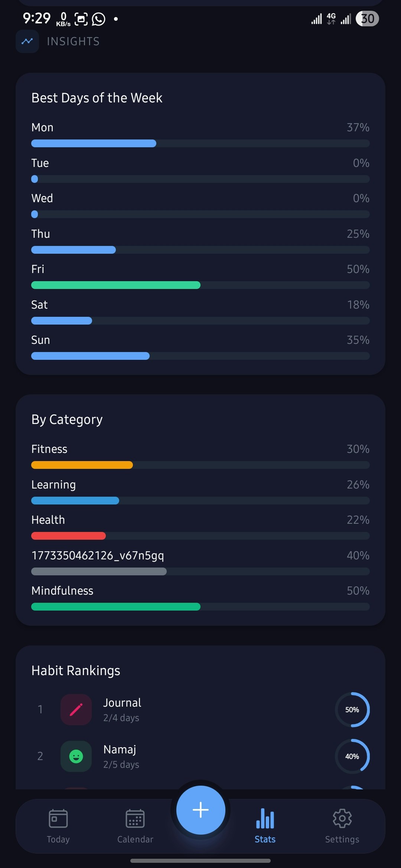Image resolution: width=401 pixels, height=868 pixels.
Task: Tap the Journal pencil icon
Action: pos(76,710)
